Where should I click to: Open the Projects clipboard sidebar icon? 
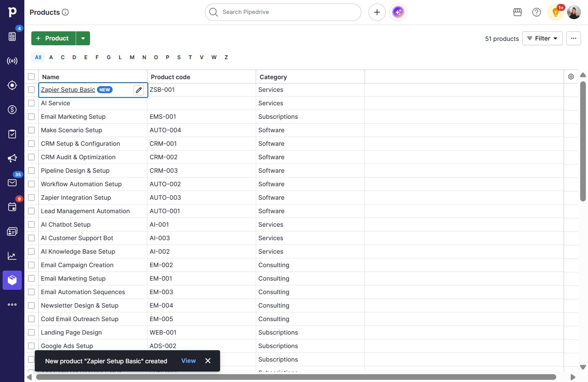(x=12, y=134)
